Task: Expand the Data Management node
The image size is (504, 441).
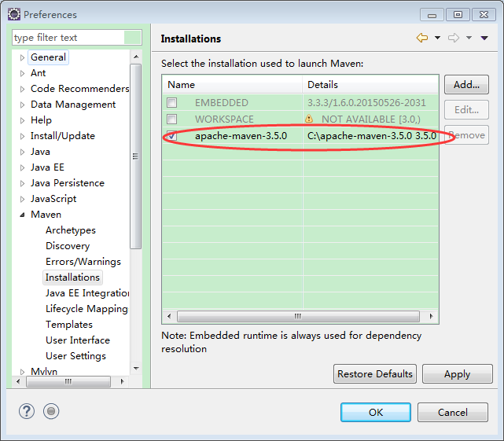Action: tap(22, 105)
